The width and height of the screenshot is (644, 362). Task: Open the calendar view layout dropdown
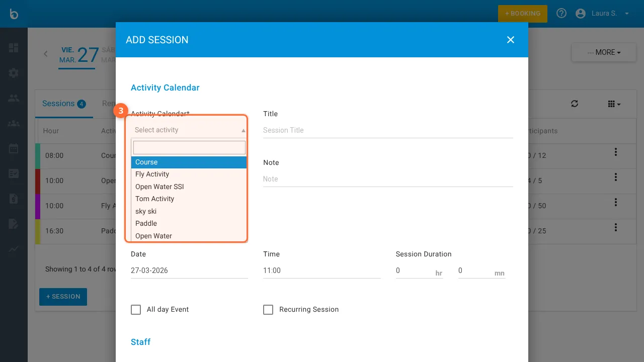[613, 104]
